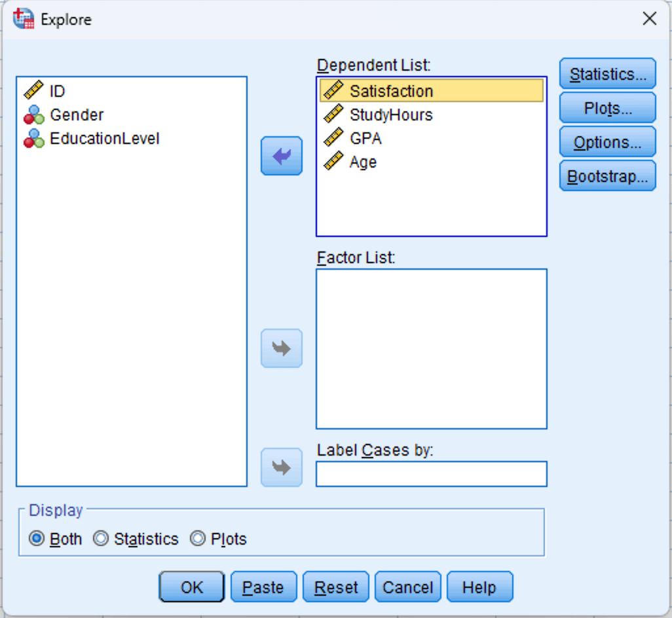Click the scale icon next to Age
Viewport: 672px width, 618px height.
click(x=333, y=162)
